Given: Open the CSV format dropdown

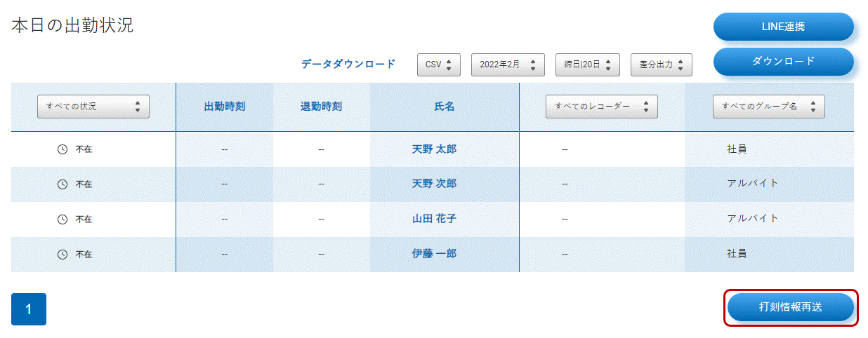Looking at the screenshot, I should tap(438, 65).
